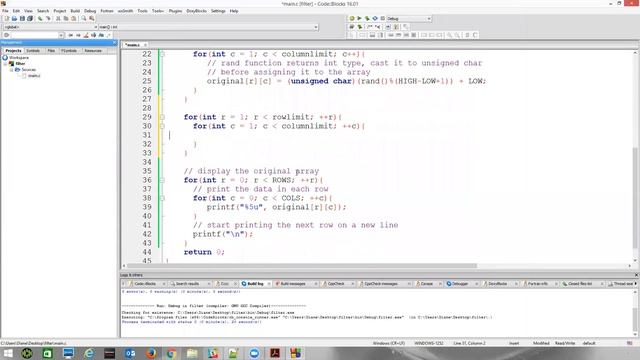Click the green Run arrow icon
Screen dimensions: 640x360
(360, 18)
